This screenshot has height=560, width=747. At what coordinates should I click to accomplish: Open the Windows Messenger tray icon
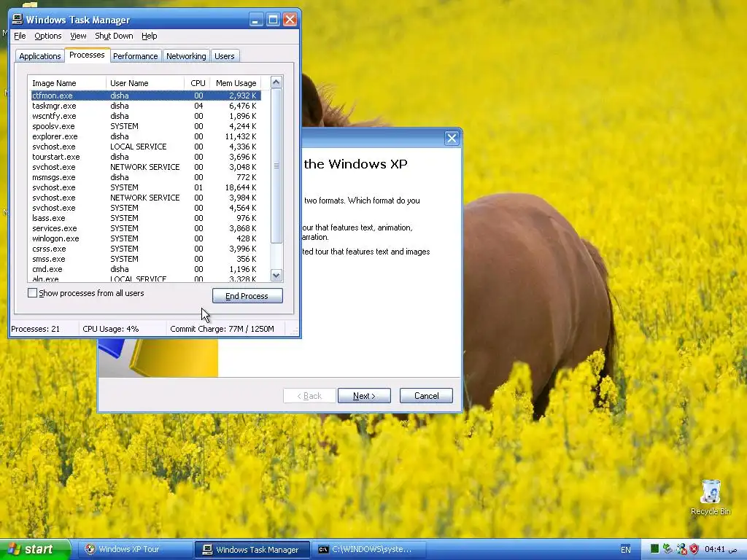(681, 549)
